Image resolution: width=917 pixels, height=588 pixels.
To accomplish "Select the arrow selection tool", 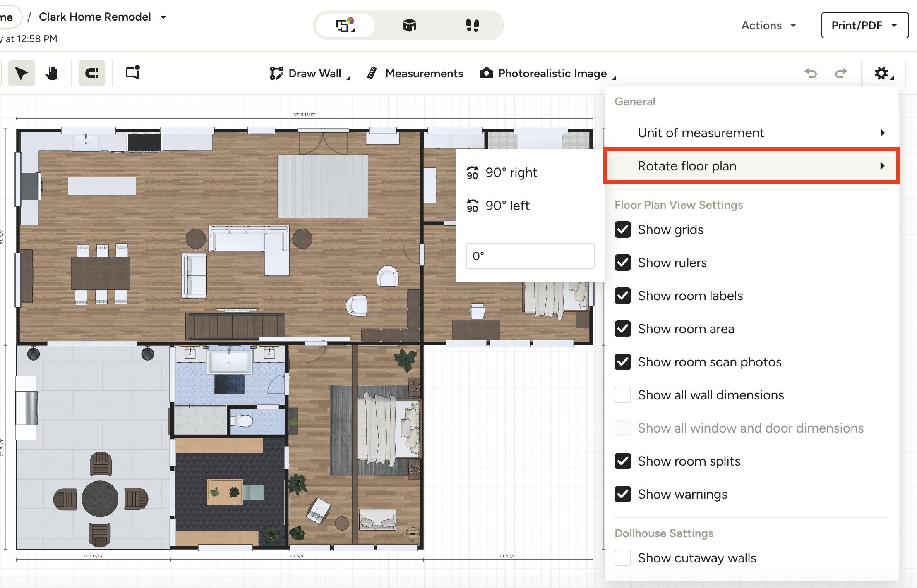I will (x=21, y=73).
